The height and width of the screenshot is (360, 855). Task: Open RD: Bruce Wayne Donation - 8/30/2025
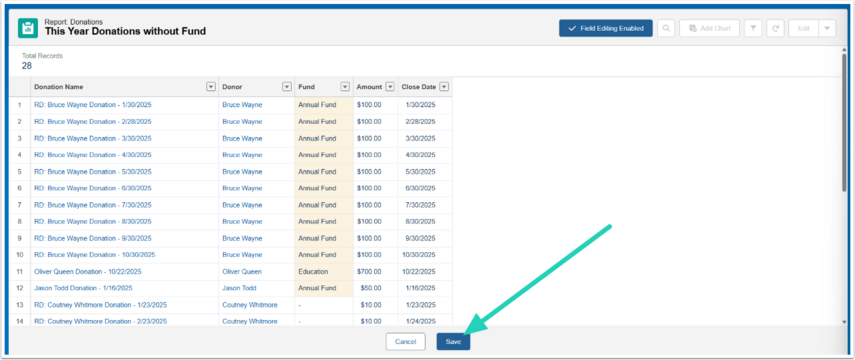point(93,221)
